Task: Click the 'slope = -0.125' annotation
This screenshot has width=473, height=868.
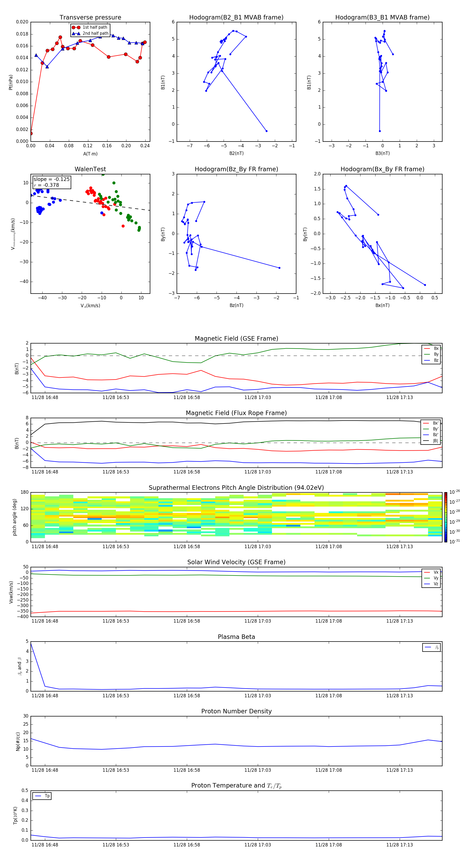Action: (x=52, y=179)
